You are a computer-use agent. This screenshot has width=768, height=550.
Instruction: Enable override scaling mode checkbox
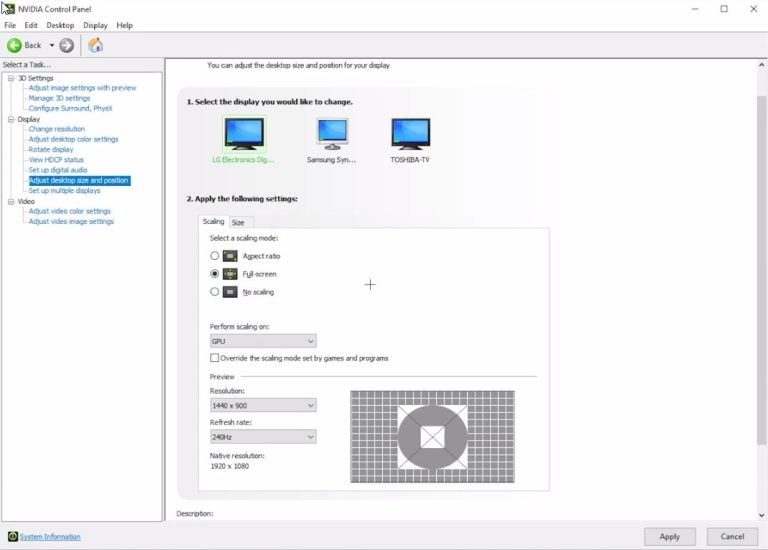pyautogui.click(x=214, y=358)
